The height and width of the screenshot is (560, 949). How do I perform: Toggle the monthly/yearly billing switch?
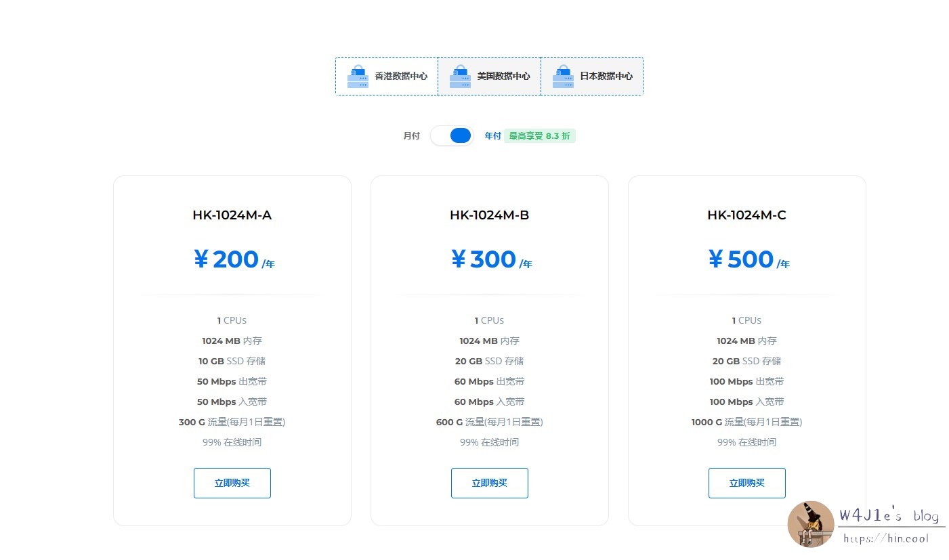(452, 135)
